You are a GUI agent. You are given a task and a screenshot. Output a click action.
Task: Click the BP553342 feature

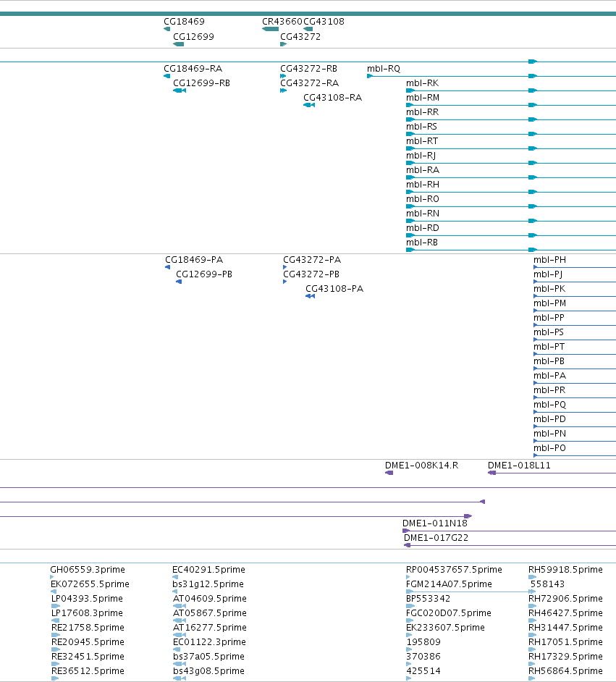click(428, 599)
